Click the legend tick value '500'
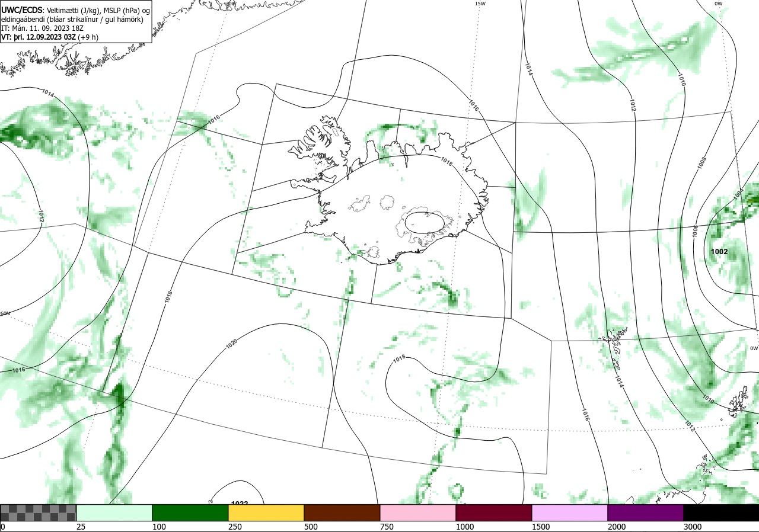The height and width of the screenshot is (532, 759). 310,527
